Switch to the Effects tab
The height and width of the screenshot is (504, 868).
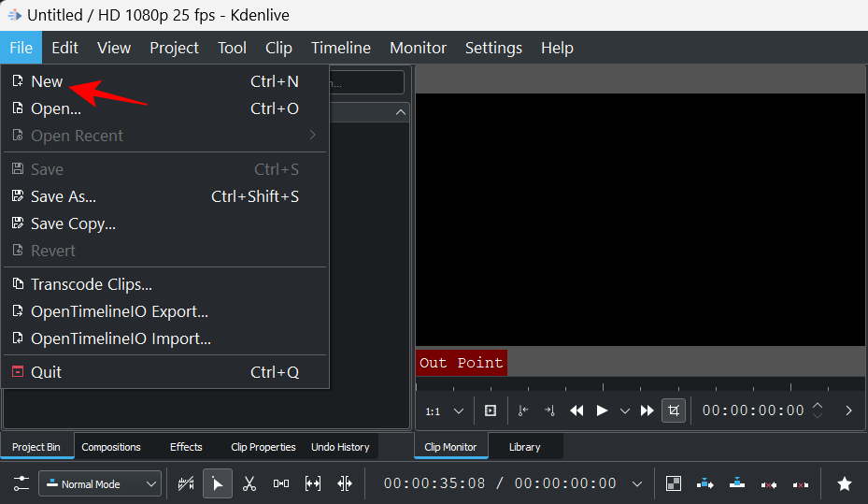coord(186,447)
